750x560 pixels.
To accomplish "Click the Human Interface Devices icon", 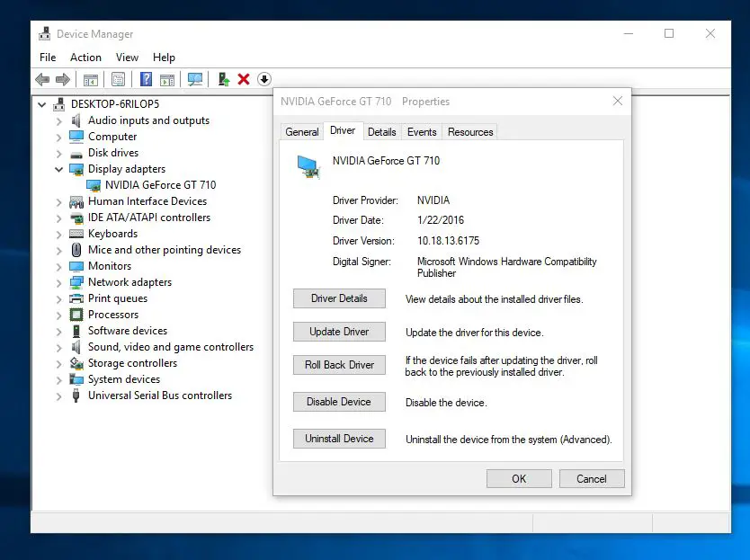I will (76, 202).
